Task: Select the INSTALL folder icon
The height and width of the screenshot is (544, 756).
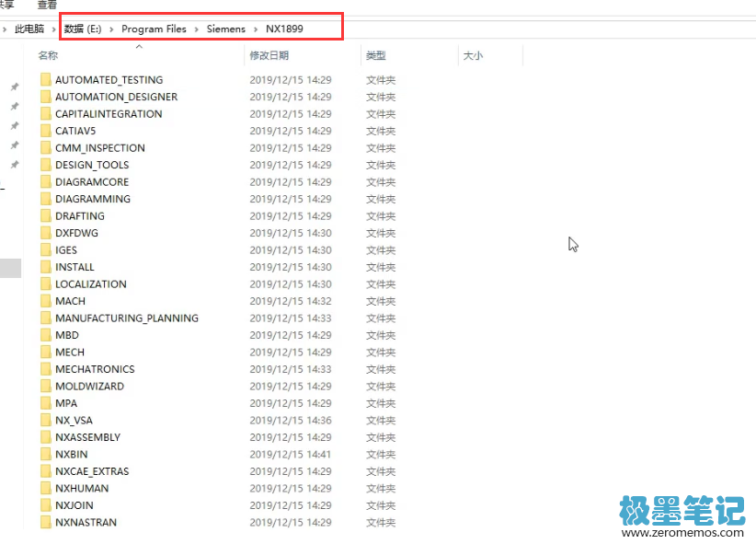Action: [x=46, y=267]
